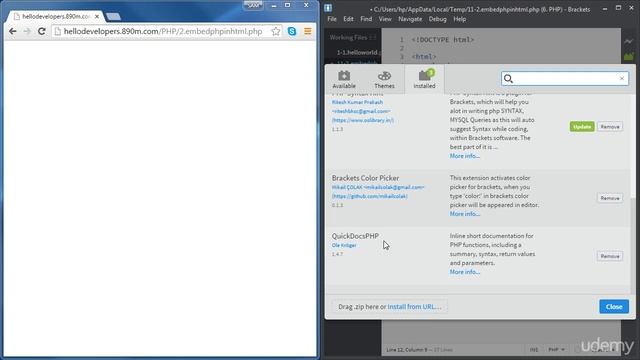Image resolution: width=640 pixels, height=360 pixels.
Task: Open More info for PHP Syntax Hint
Action: pos(464,156)
